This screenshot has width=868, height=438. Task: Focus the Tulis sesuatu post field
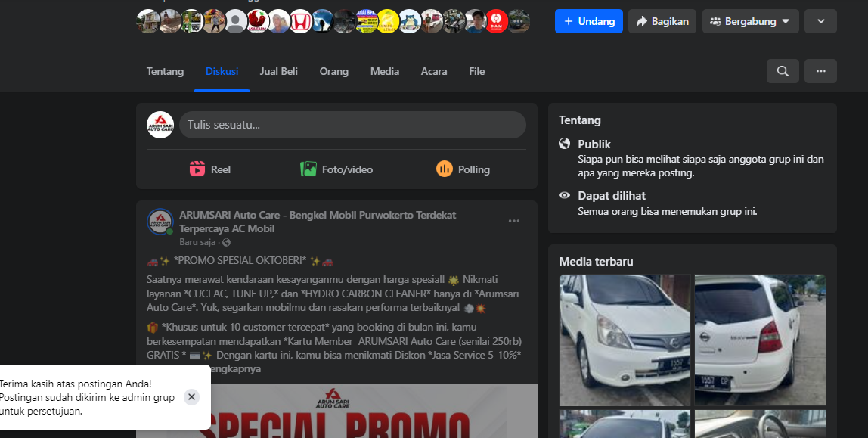352,125
